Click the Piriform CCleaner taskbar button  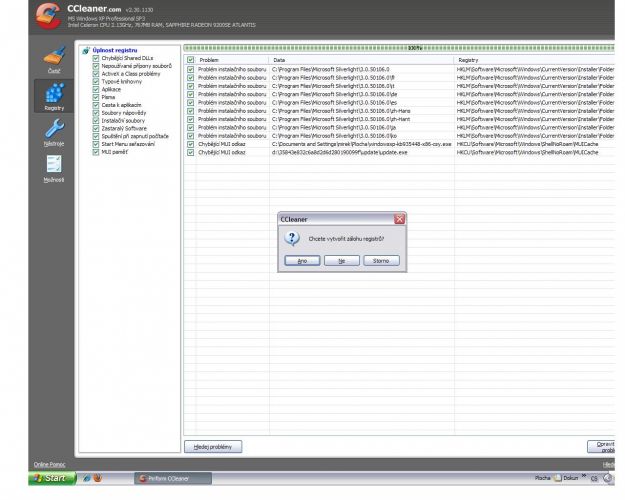tap(173, 478)
